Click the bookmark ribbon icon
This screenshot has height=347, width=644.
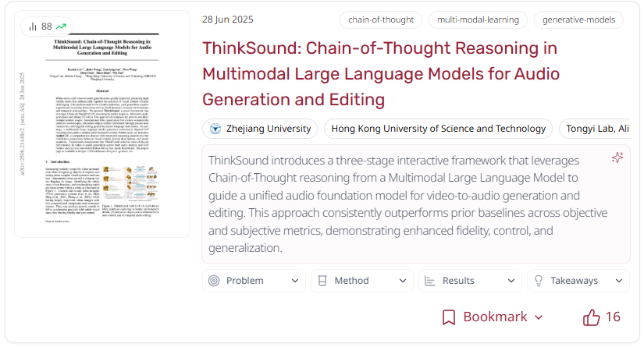(449, 317)
